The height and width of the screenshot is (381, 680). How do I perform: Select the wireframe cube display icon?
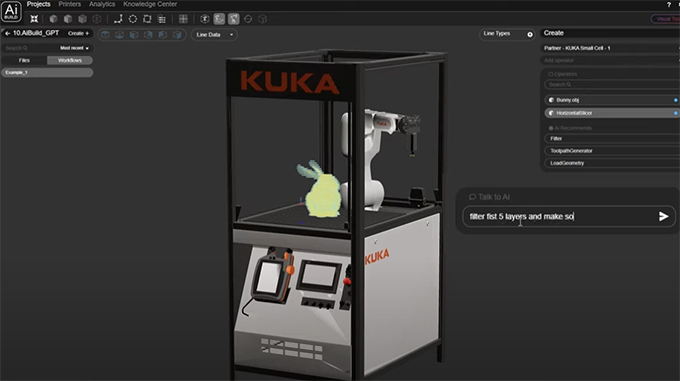(97, 19)
